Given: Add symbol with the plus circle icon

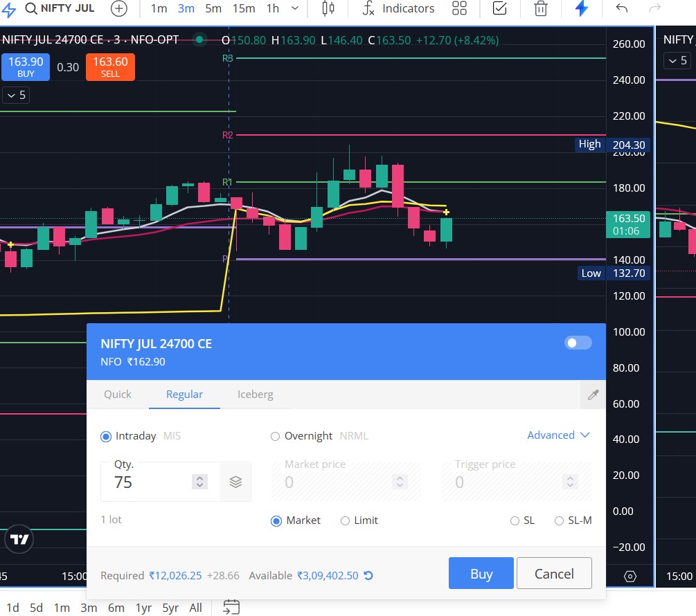Looking at the screenshot, I should tap(118, 8).
